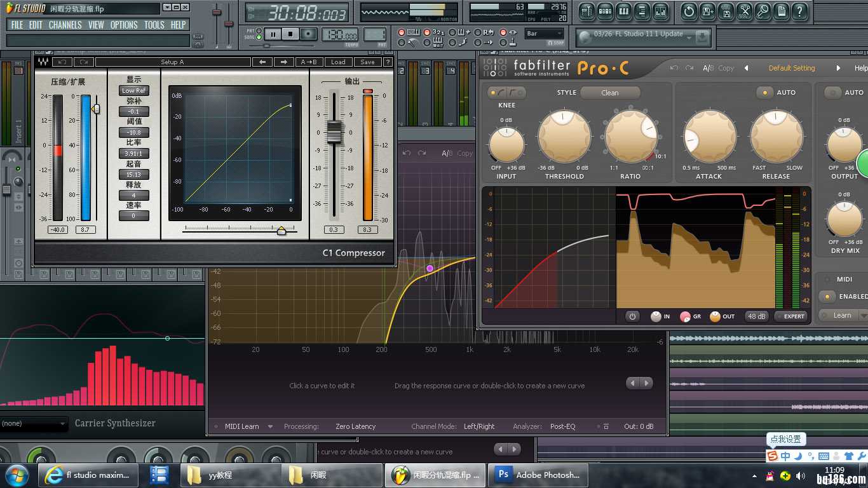This screenshot has height=488, width=868.
Task: Click the Save button in C1 Compressor
Action: coord(367,62)
